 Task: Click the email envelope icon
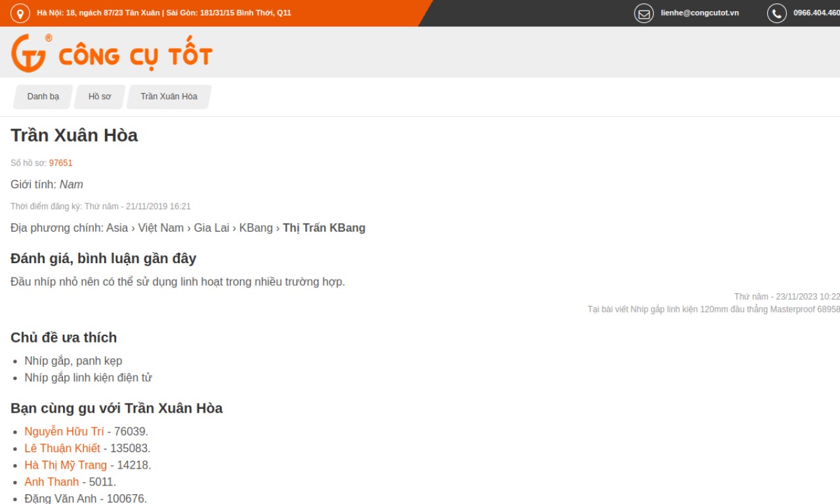tap(644, 13)
